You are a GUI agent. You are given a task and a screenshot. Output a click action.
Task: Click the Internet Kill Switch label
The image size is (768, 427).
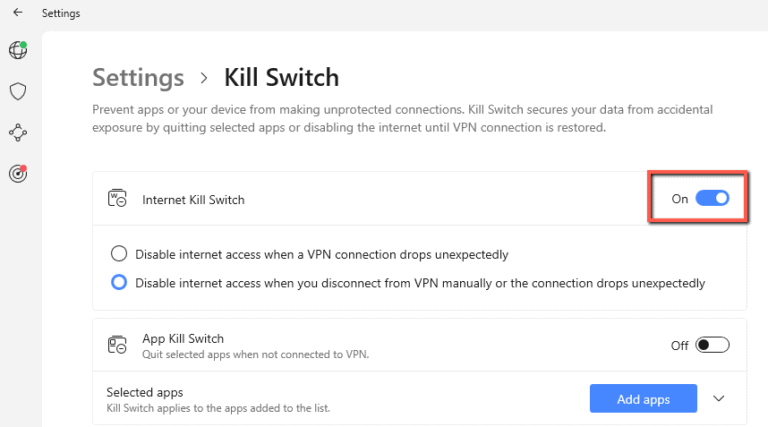(x=193, y=200)
